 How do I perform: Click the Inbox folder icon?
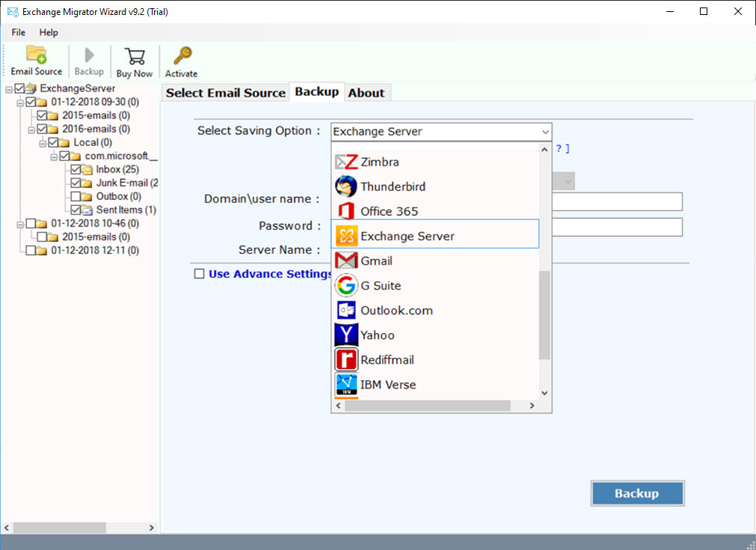pyautogui.click(x=87, y=169)
